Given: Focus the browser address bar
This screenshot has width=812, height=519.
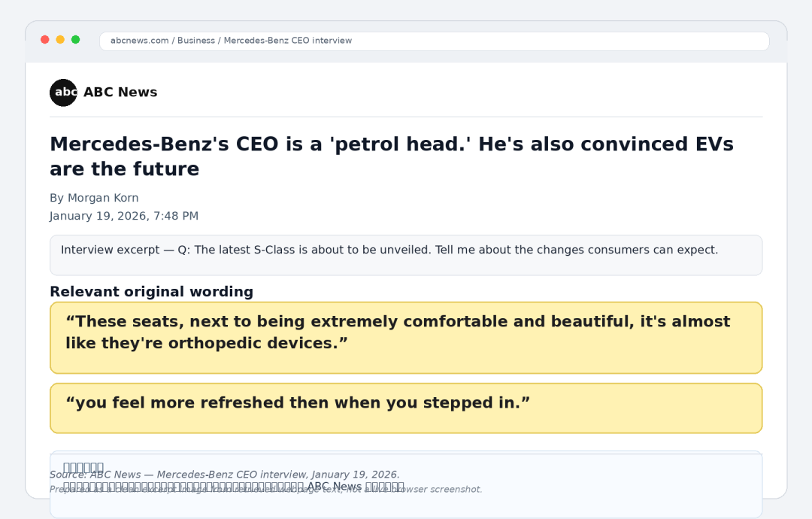Looking at the screenshot, I should pyautogui.click(x=434, y=41).
